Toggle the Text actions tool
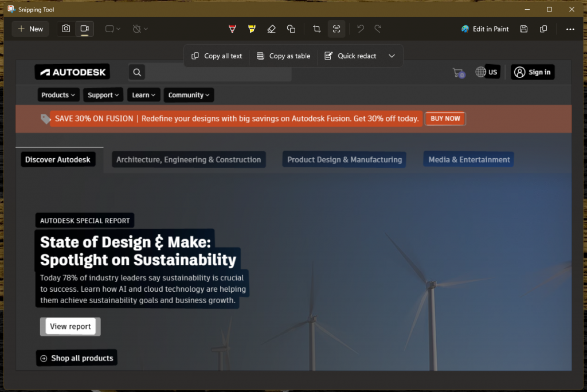Image resolution: width=587 pixels, height=392 pixels. click(x=336, y=29)
